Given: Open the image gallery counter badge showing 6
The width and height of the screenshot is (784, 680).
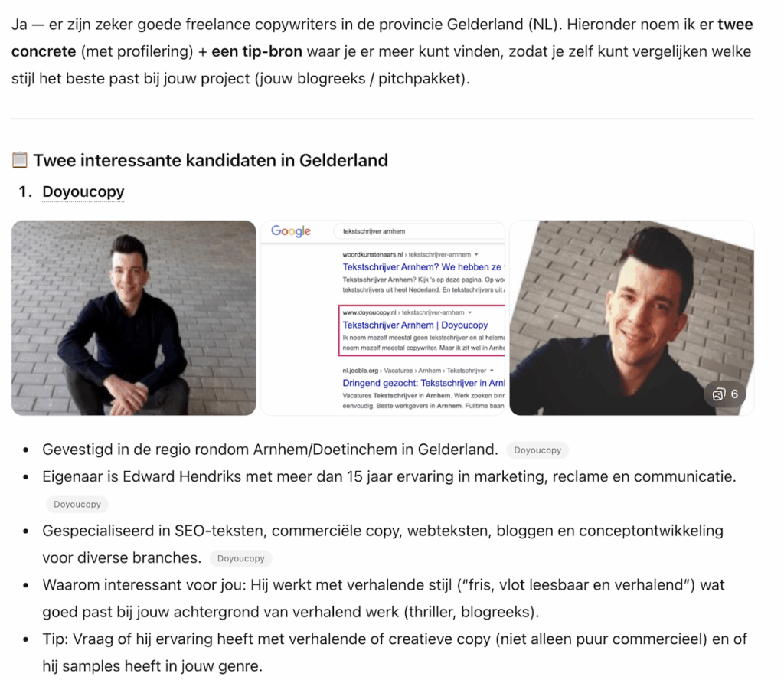Looking at the screenshot, I should (724, 394).
